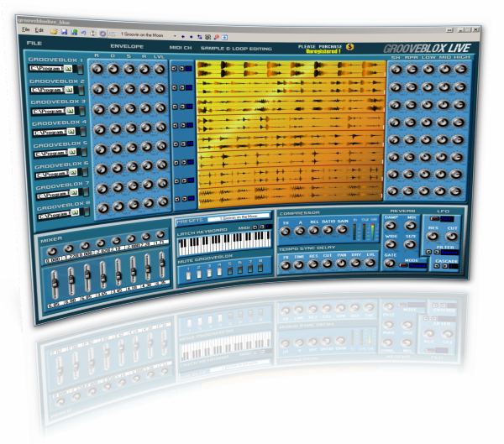
Task: Click the floppy icon with green arrow
Action: (x=74, y=32)
